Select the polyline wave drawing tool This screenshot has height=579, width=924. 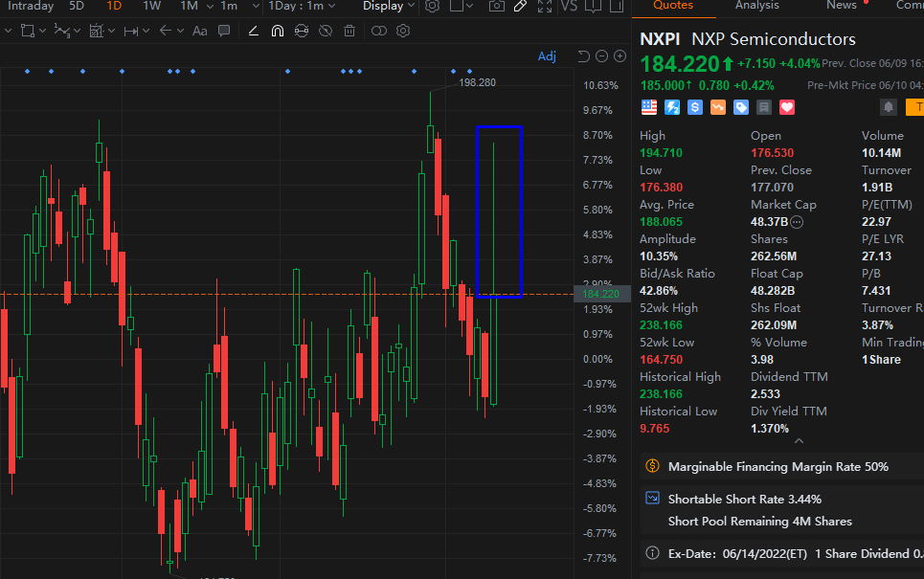pos(61,31)
